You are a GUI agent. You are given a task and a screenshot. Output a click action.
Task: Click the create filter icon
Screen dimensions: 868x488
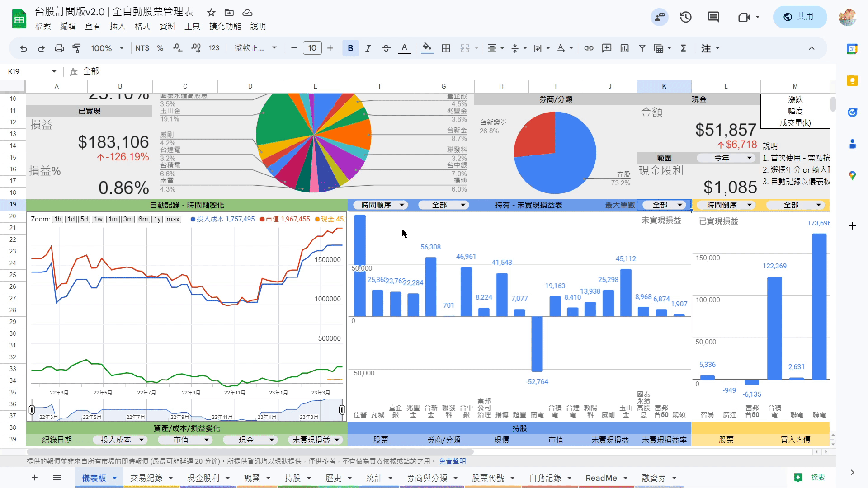[642, 48]
